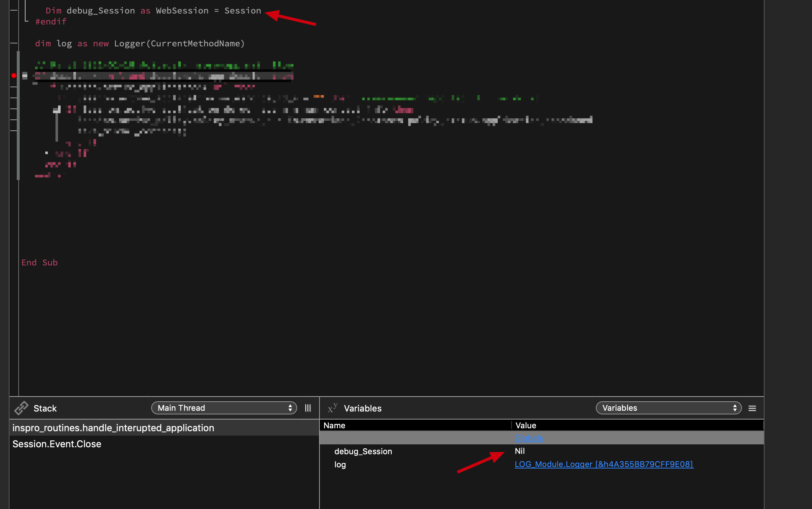Open the LOG_Module.Logger object link

pyautogui.click(x=604, y=464)
